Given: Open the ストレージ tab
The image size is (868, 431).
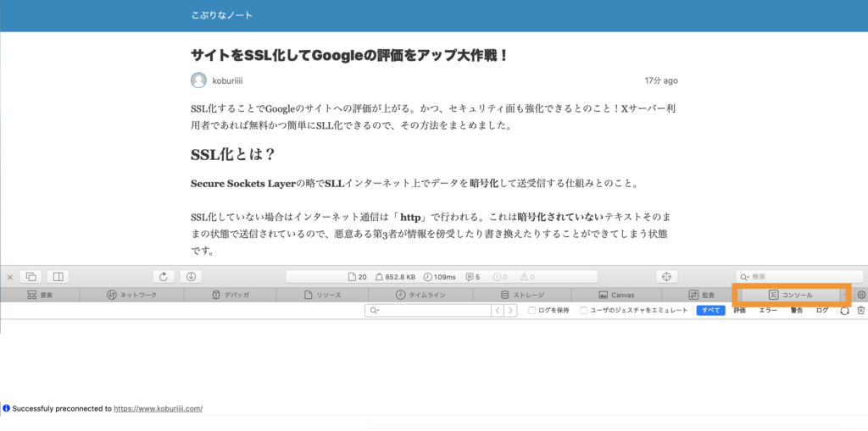Looking at the screenshot, I should [x=521, y=295].
